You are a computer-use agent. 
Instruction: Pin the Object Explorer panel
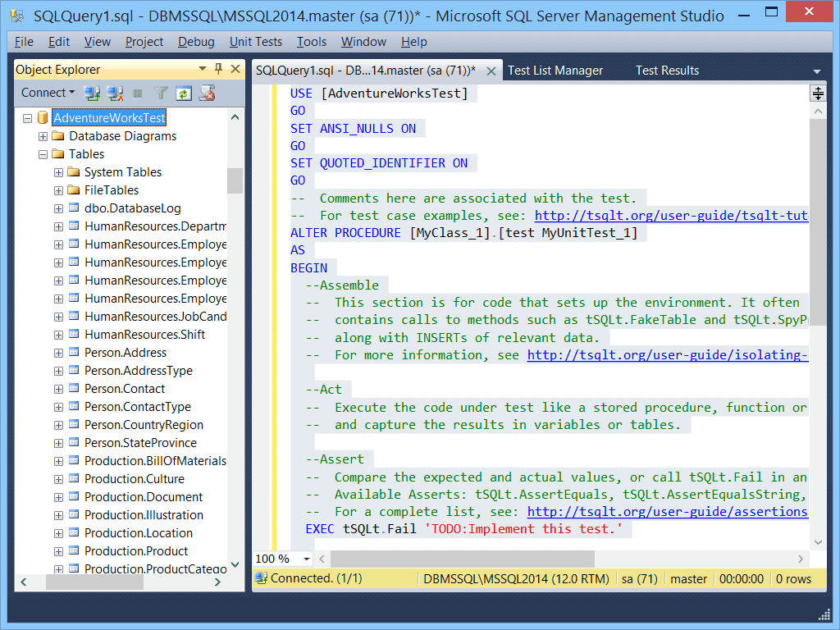218,69
